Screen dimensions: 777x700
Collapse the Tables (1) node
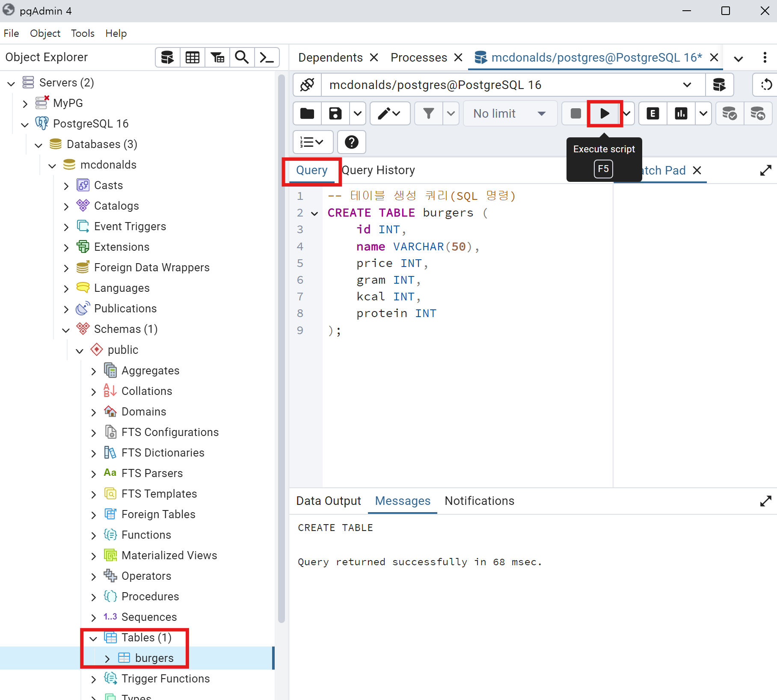[x=94, y=638]
